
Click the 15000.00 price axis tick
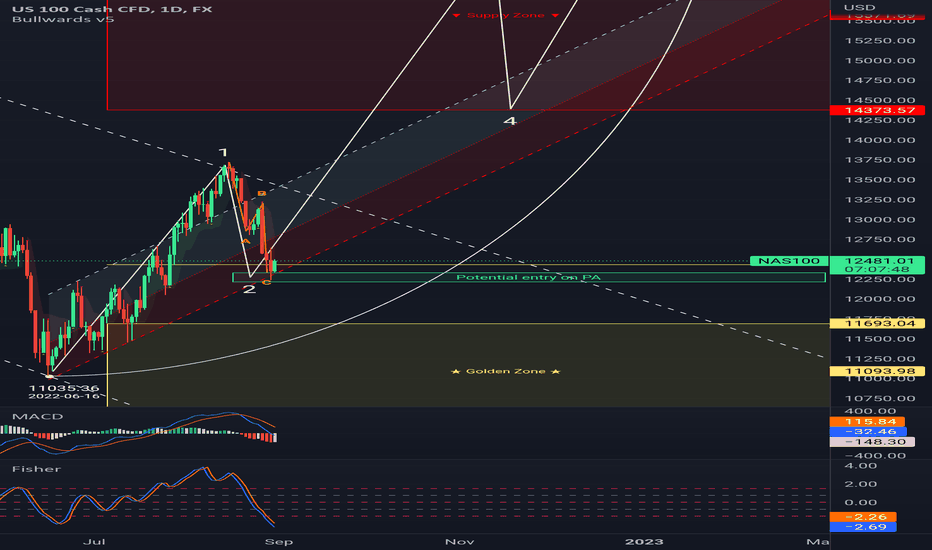coord(880,61)
